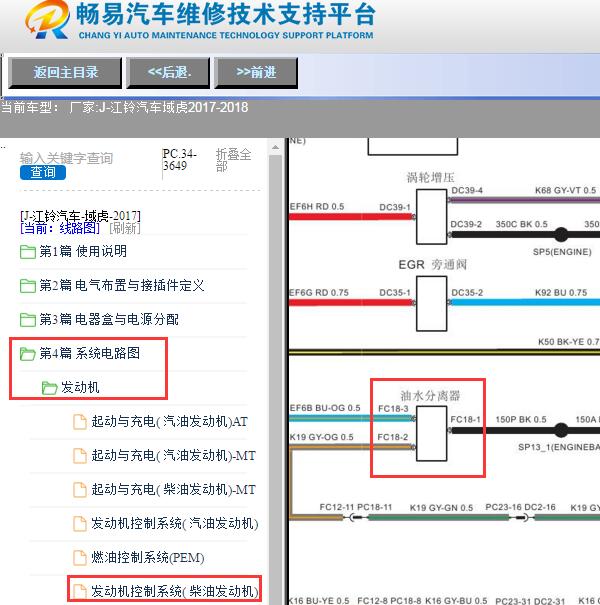Click the FC18-1 connector pin label
Viewport: 600px width, 605px height.
(x=465, y=419)
